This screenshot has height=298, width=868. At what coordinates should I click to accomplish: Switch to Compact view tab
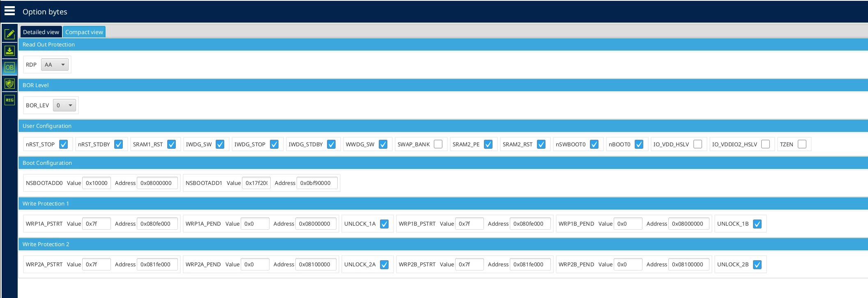[84, 32]
